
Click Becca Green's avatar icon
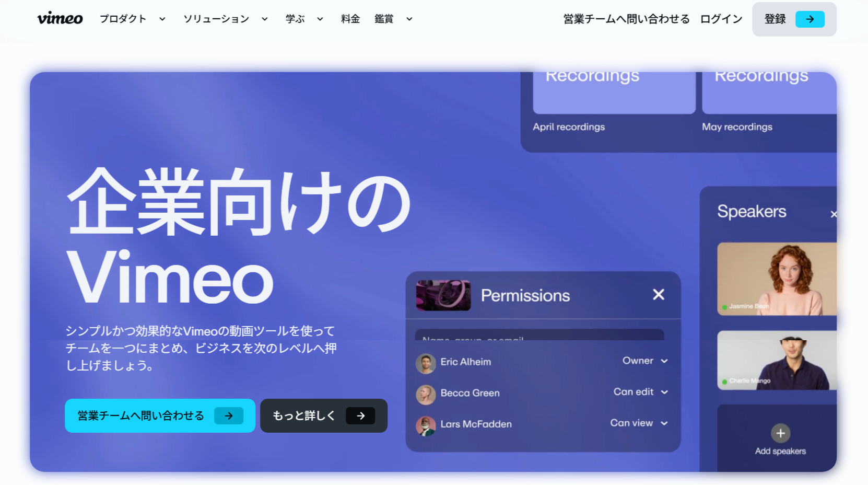point(426,394)
